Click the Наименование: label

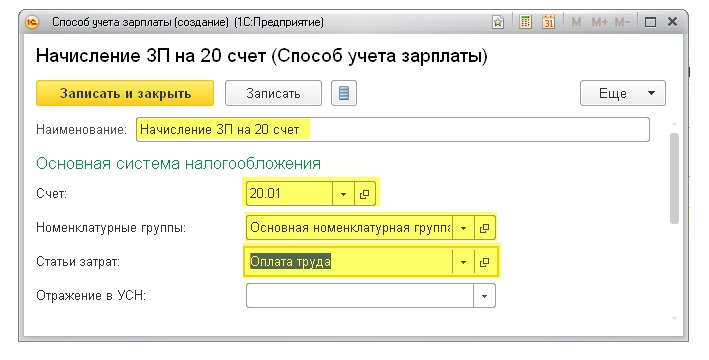[81, 129]
